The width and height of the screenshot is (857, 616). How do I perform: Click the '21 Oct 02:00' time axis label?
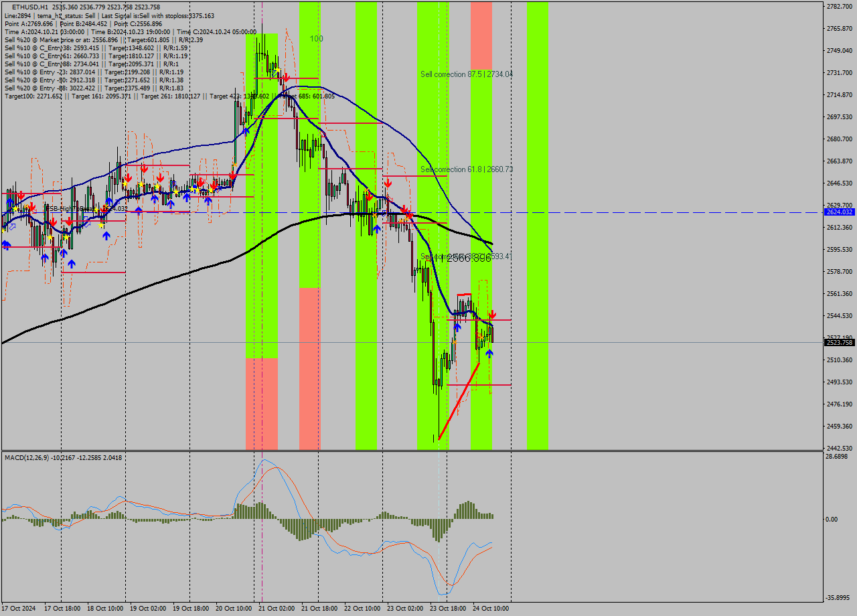[277, 609]
